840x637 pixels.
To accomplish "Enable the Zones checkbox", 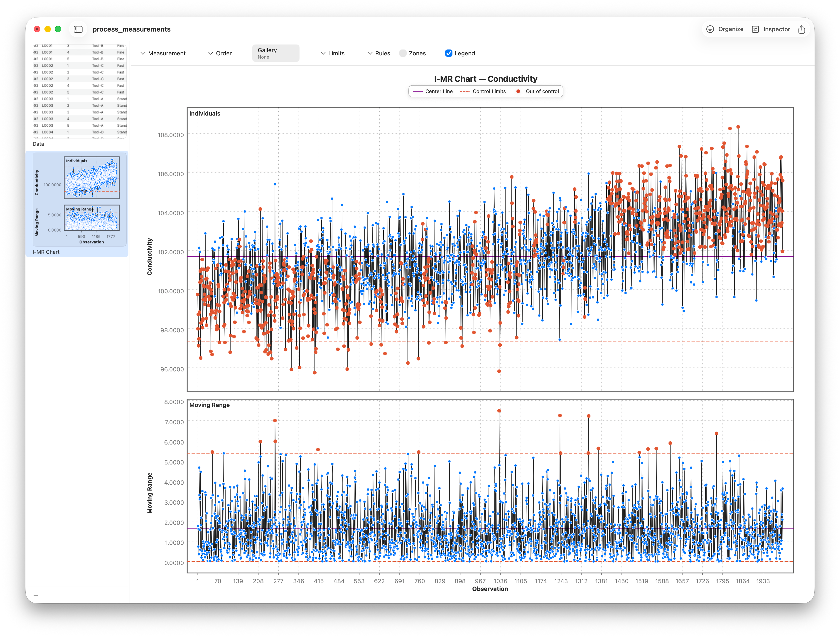I will (x=403, y=53).
